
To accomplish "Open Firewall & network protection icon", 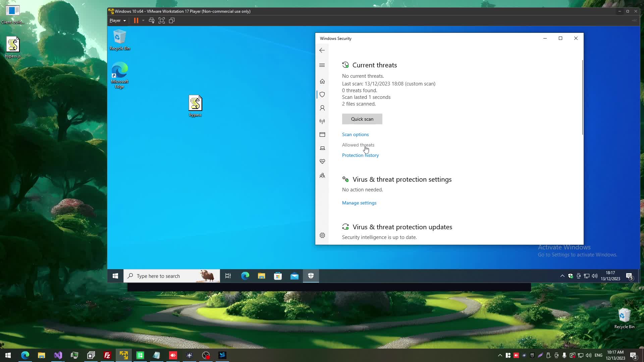I will click(x=322, y=121).
